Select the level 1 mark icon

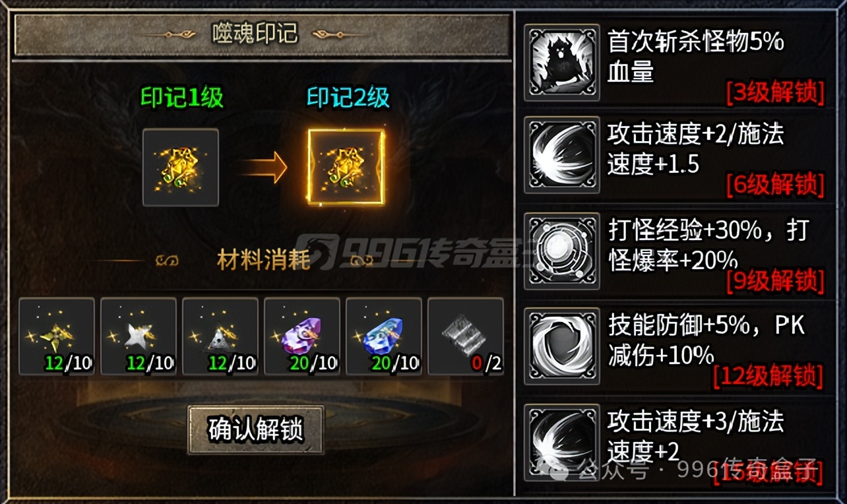[x=181, y=168]
